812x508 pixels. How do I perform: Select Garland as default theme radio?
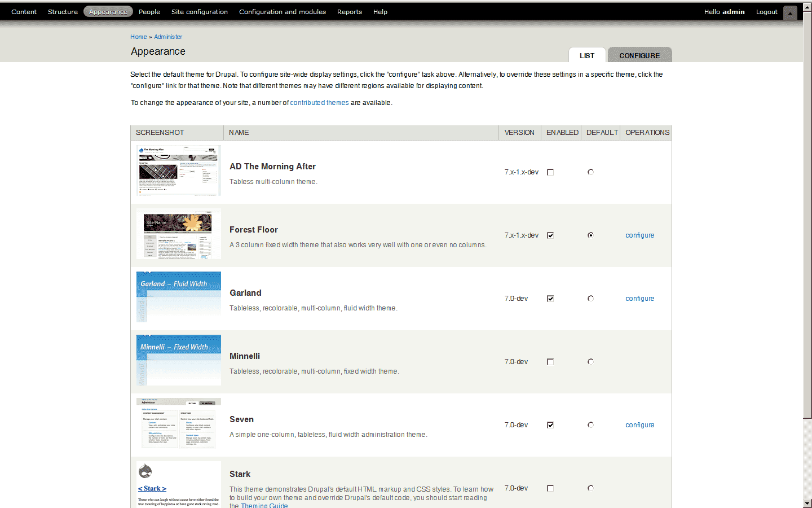pyautogui.click(x=590, y=299)
